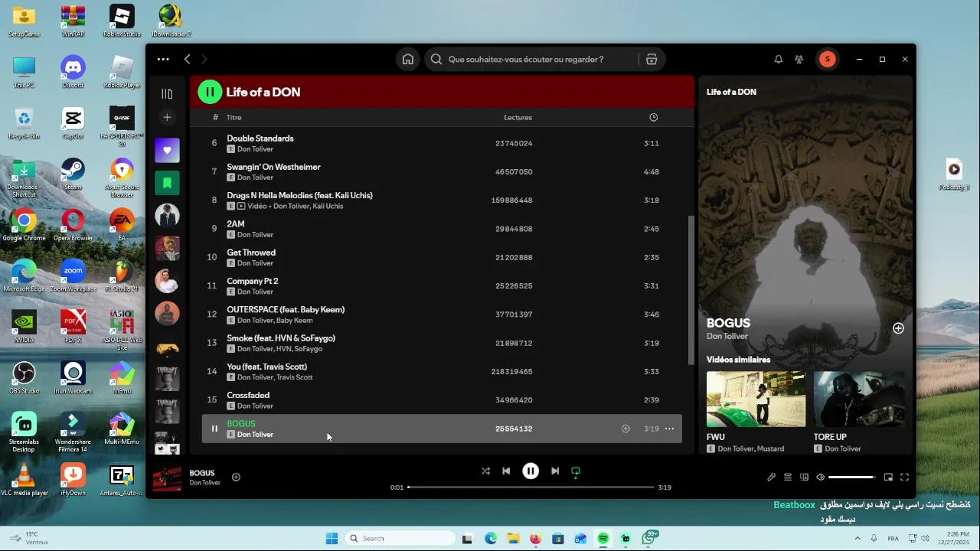Skip to the previous track
The width and height of the screenshot is (980, 551).
click(x=506, y=471)
